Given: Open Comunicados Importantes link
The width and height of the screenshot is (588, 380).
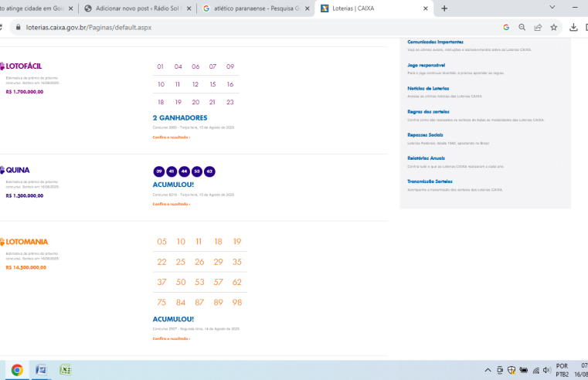Looking at the screenshot, I should coord(435,42).
